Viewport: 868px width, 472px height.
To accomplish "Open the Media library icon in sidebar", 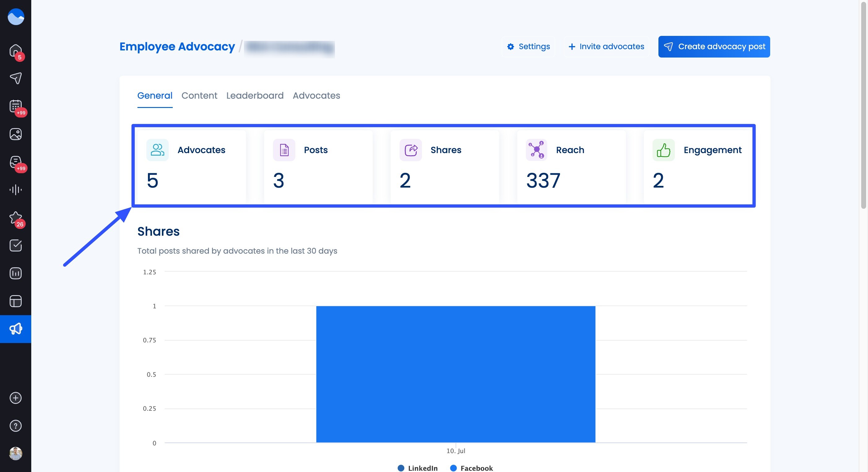I will (x=15, y=134).
